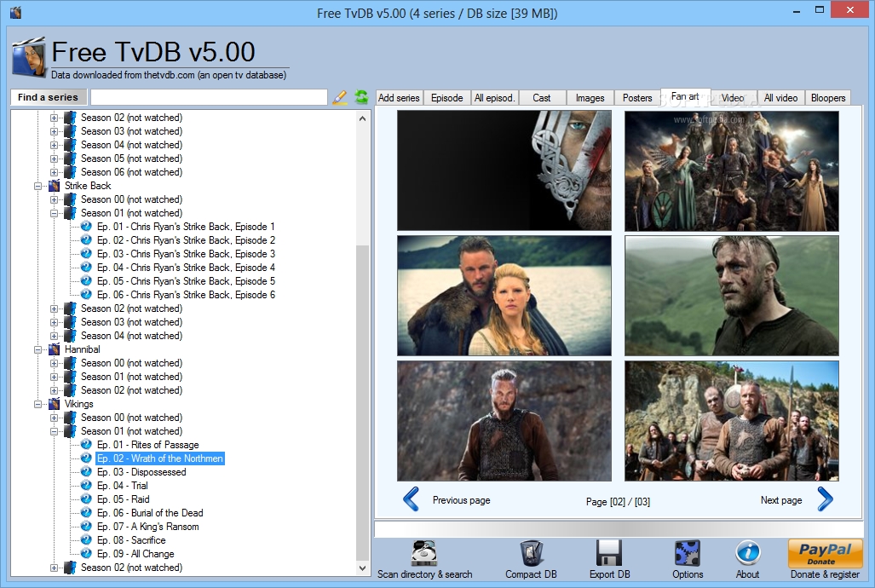The width and height of the screenshot is (875, 588).
Task: Open the Viking helmet fan art thumbnail
Action: point(504,170)
